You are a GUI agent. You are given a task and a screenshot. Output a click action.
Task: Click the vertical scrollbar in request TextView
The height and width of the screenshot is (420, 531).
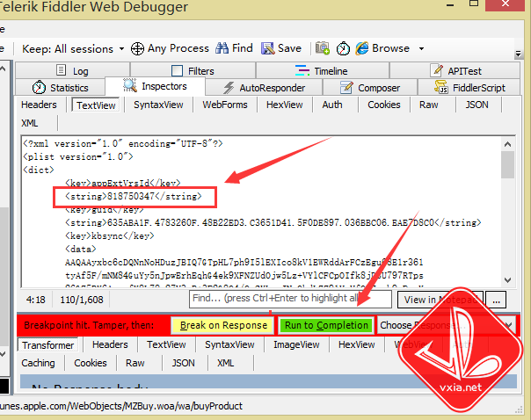(507, 220)
